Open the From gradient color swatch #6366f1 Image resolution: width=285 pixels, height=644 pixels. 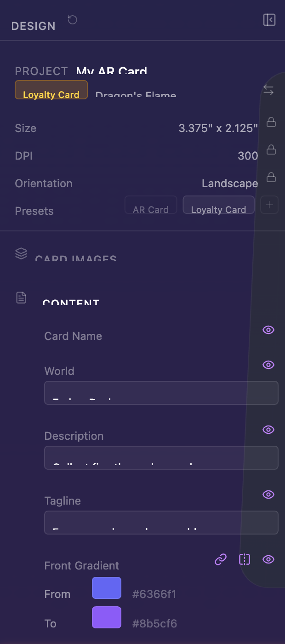[x=106, y=587]
